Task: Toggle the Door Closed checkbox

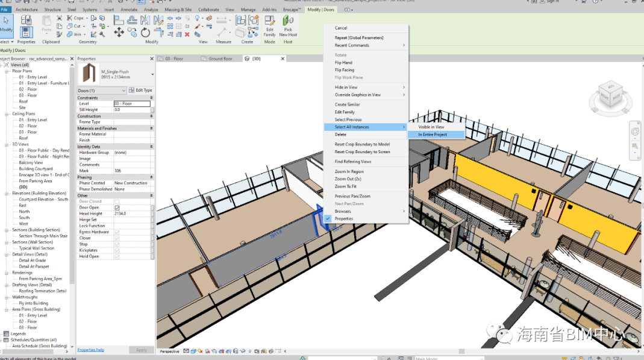Action: coord(117,201)
